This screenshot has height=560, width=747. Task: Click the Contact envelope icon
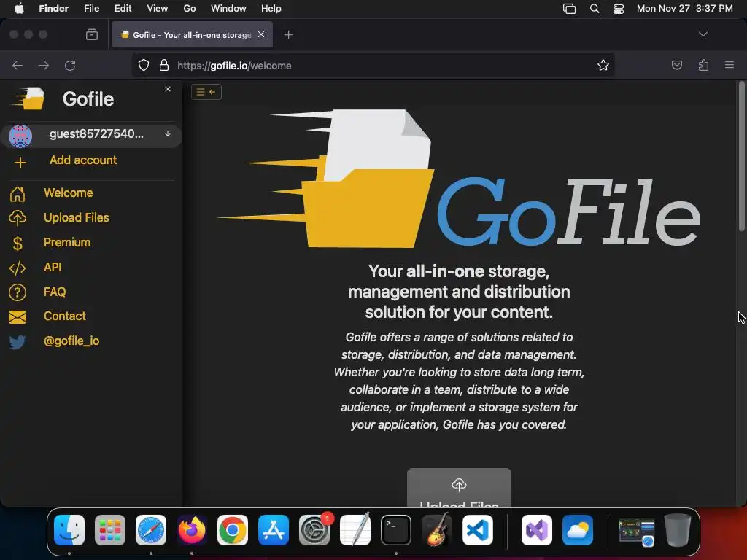click(x=18, y=316)
